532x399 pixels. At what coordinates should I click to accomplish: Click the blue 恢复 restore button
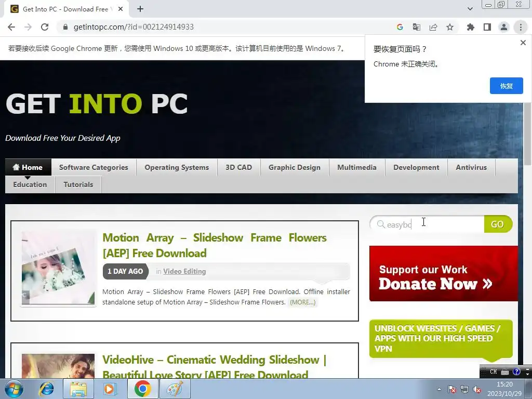tap(506, 86)
